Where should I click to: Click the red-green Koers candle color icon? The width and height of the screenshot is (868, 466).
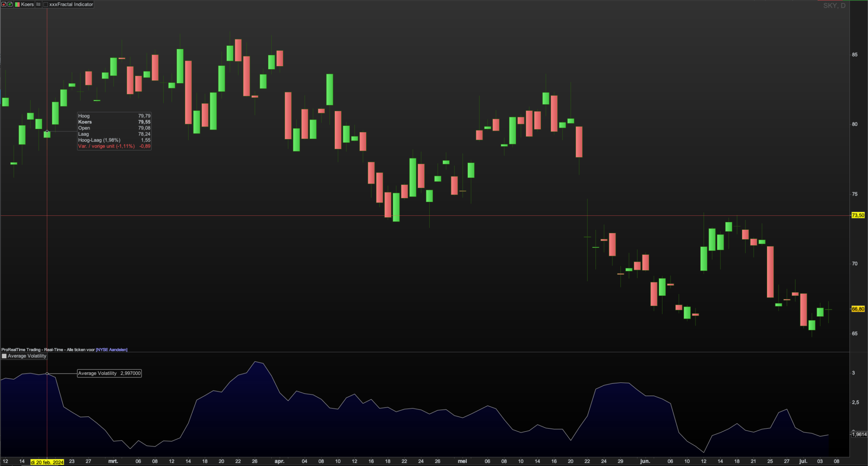tap(17, 4)
